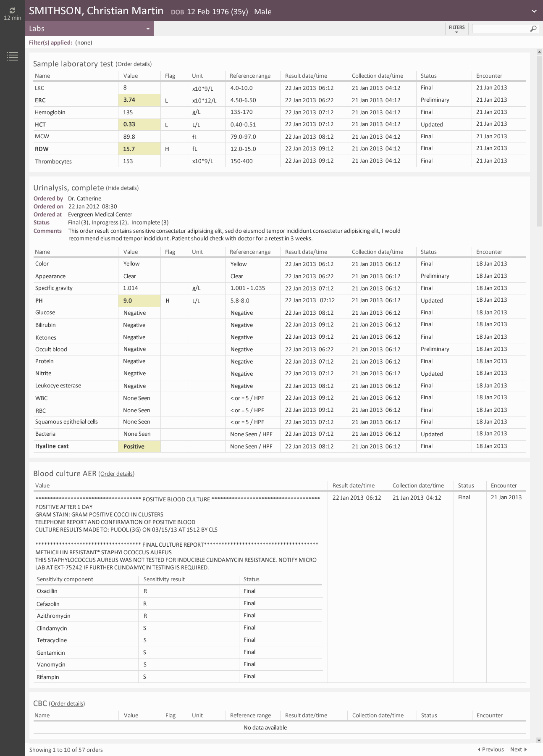Expand the patient banner chevron
The height and width of the screenshot is (756, 543).
coord(534,11)
